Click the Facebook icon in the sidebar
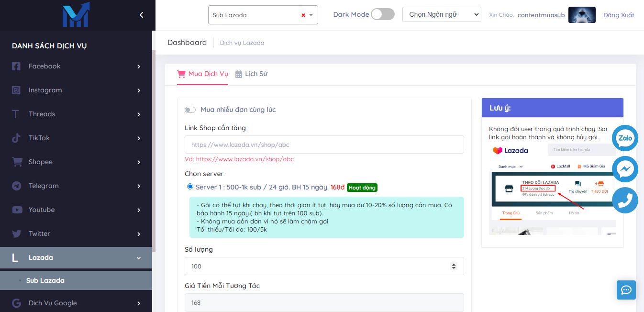This screenshot has height=312, width=644. click(16, 67)
